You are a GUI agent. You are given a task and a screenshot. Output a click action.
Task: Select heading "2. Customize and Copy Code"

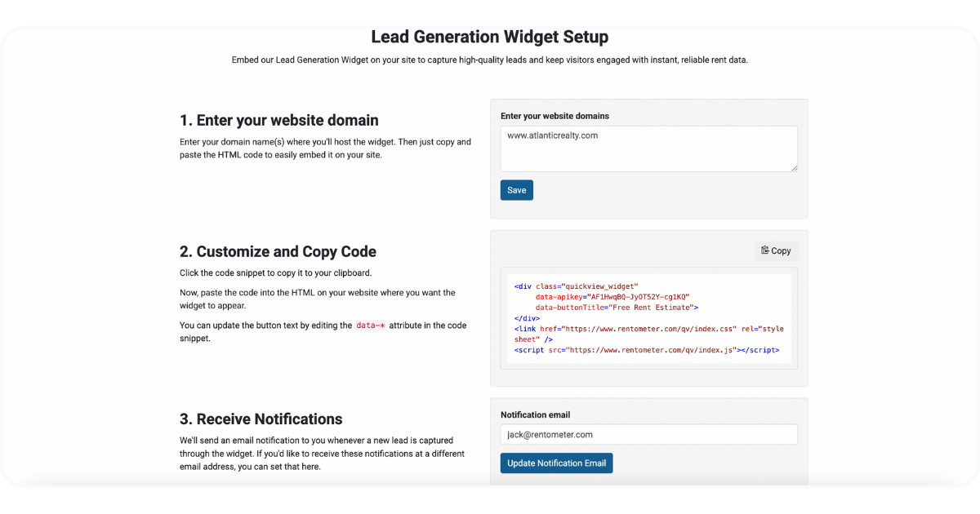(278, 251)
